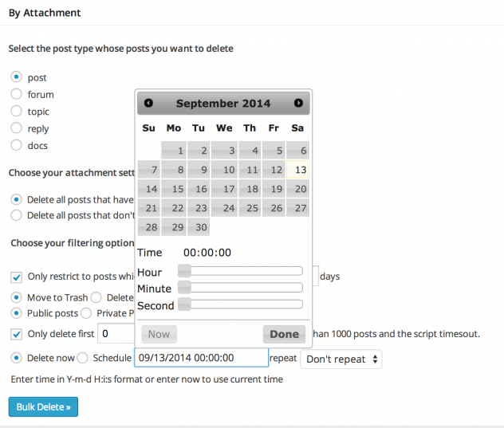Screen dimensions: 504x428
Task: Pick September 24 in the calendar
Action: pos(224,208)
